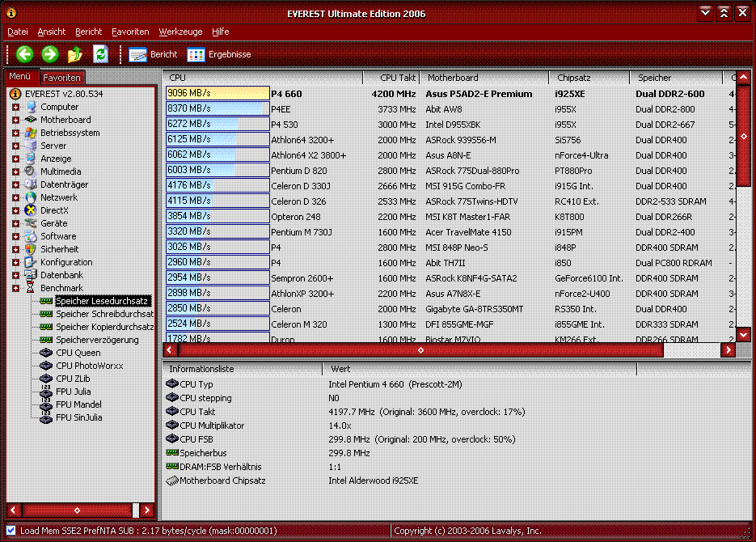The width and height of the screenshot is (756, 542).
Task: Toggle the status bar checkbox
Action: click(11, 531)
